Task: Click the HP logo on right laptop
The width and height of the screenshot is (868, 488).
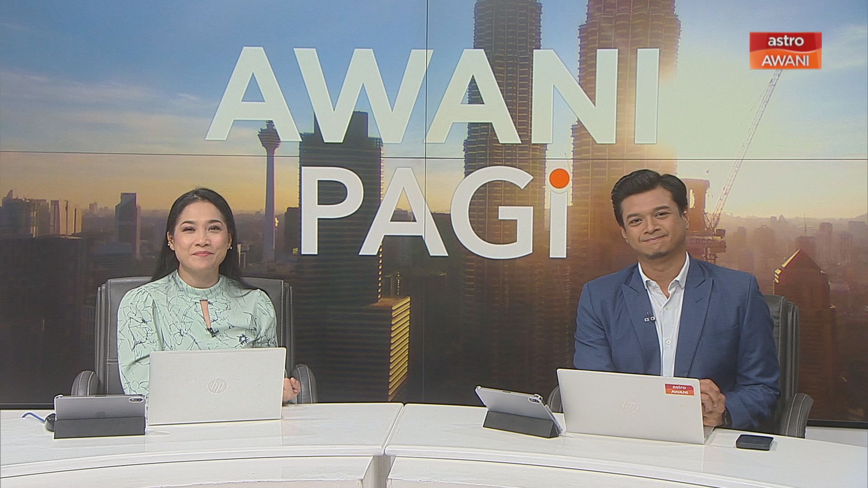Action: click(630, 406)
